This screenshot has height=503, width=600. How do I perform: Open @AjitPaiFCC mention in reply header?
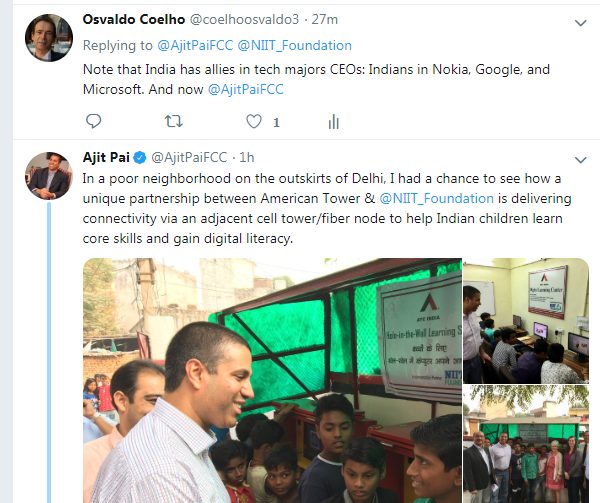195,46
